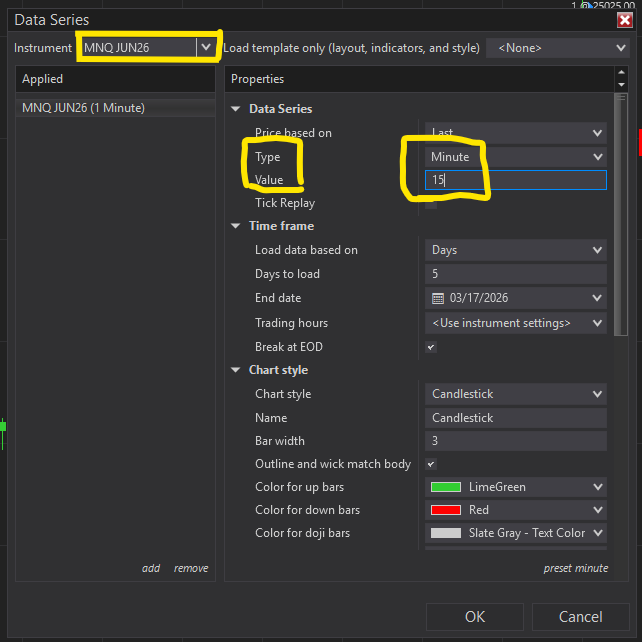Screen dimensions: 642x642
Task: Click the Cancel button
Action: coord(580,617)
